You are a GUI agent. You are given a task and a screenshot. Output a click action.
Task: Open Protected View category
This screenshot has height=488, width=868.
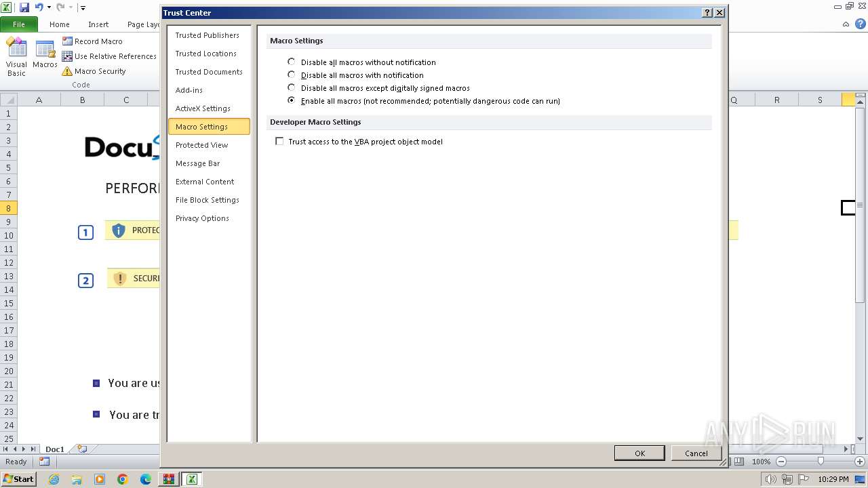tap(209, 145)
